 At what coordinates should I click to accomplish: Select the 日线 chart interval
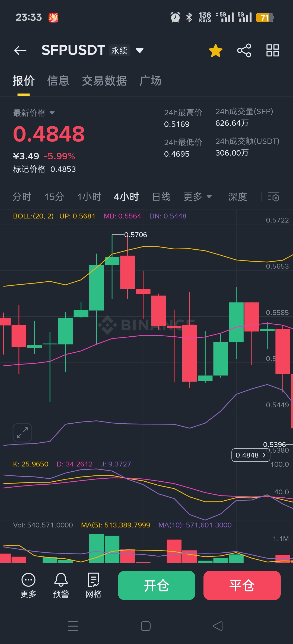[161, 197]
